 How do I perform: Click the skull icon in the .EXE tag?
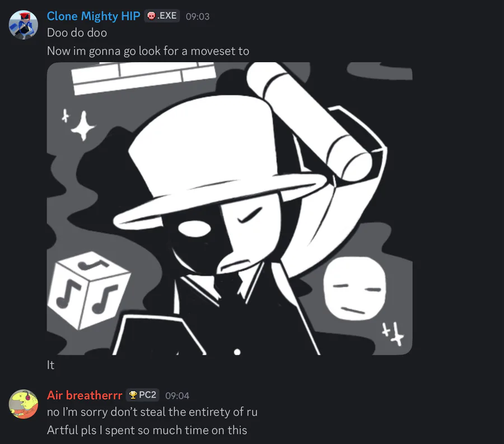(151, 16)
